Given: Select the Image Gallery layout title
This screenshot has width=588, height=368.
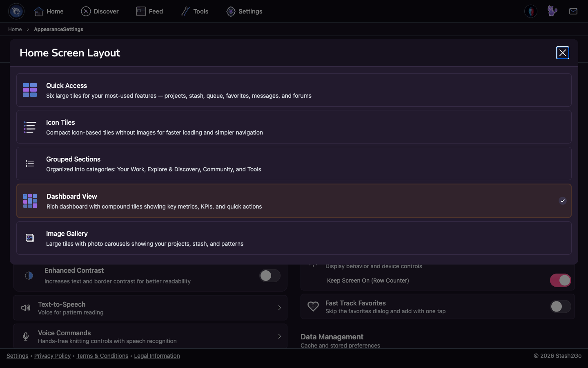Looking at the screenshot, I should point(67,233).
